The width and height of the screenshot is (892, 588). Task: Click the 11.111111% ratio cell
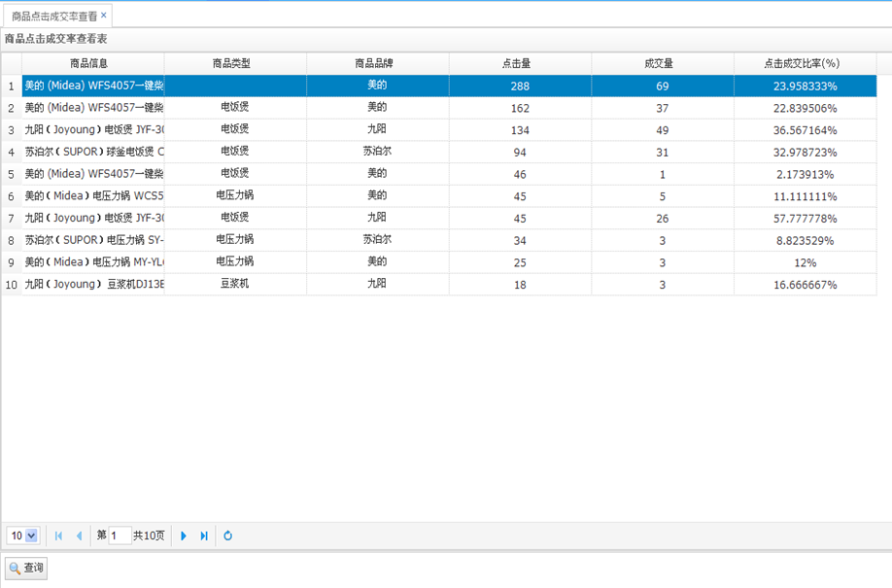click(x=805, y=195)
